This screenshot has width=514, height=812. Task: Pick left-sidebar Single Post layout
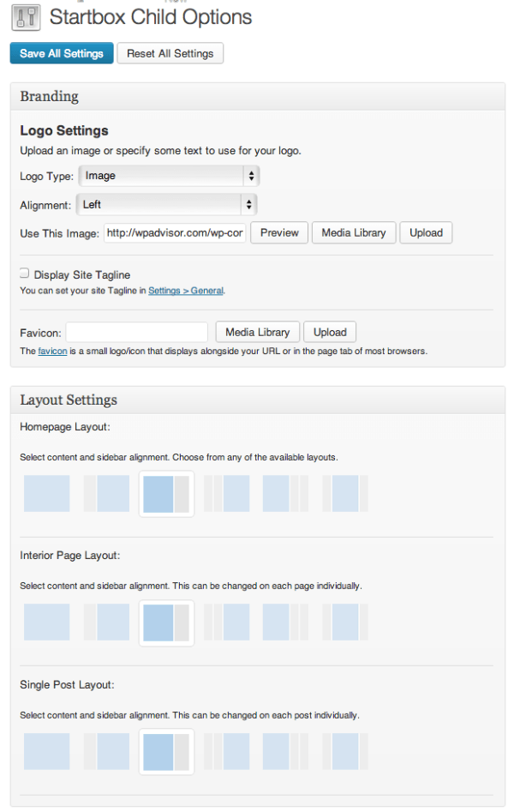pyautogui.click(x=107, y=751)
